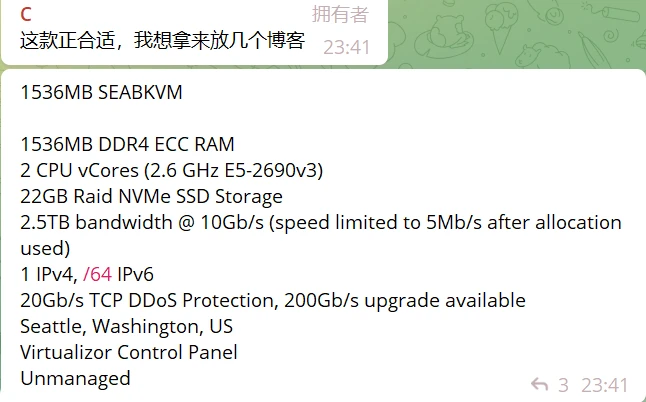Click the 1536MB SEABKVM title line

[101, 92]
